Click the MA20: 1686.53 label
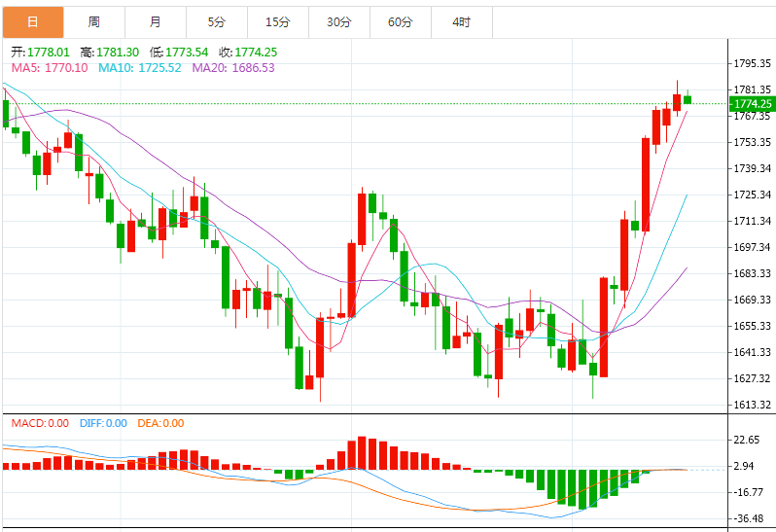Viewport: 776px width, 532px height. pos(233,68)
